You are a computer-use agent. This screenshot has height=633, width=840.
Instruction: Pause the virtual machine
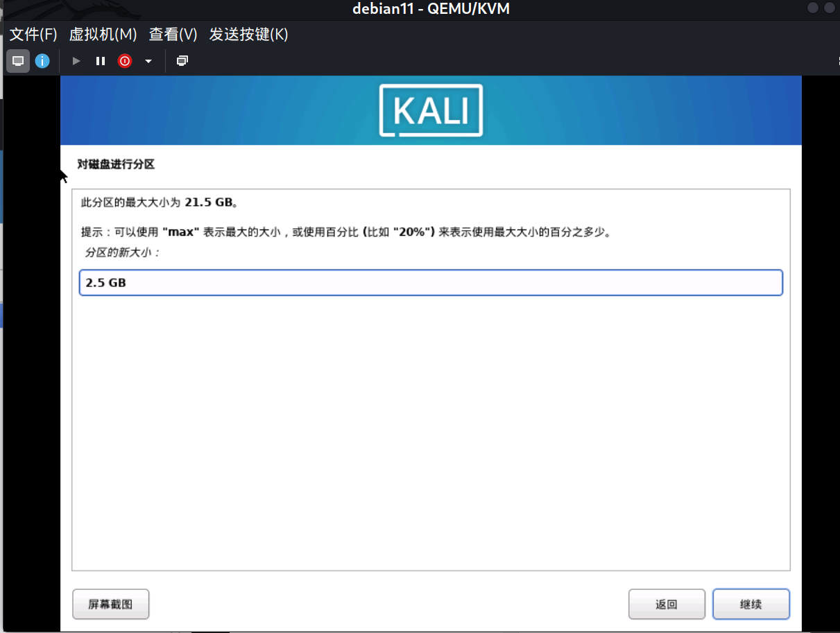(x=101, y=61)
